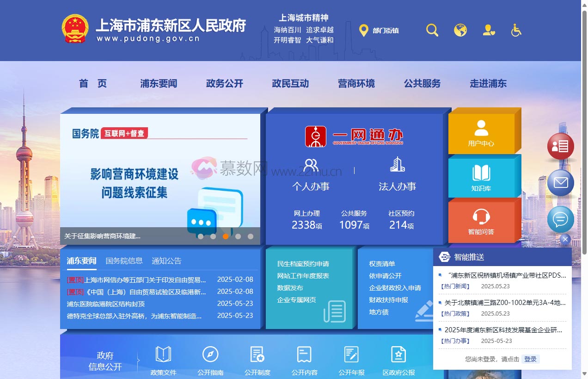Open the 知识库 book icon panel
The image size is (588, 379).
coord(483,176)
